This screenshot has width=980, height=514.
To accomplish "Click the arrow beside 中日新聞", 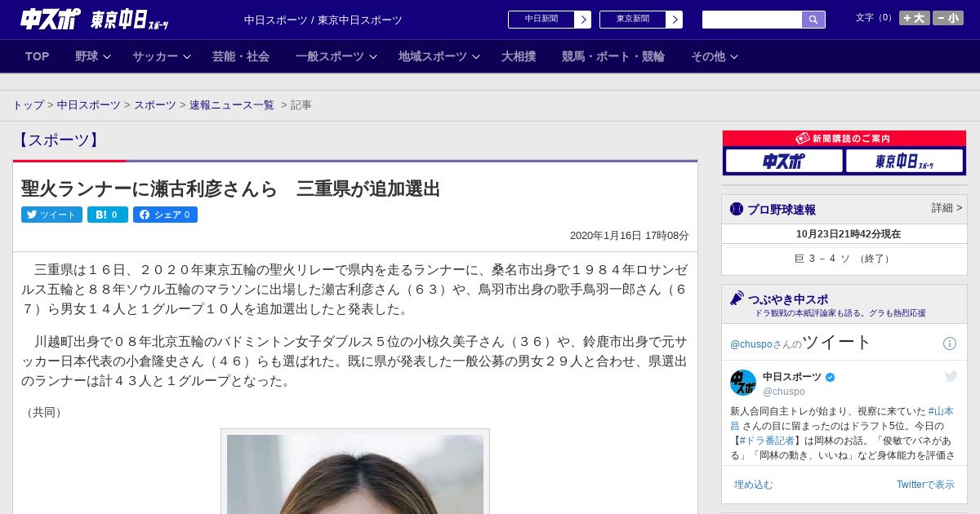I will pyautogui.click(x=583, y=20).
